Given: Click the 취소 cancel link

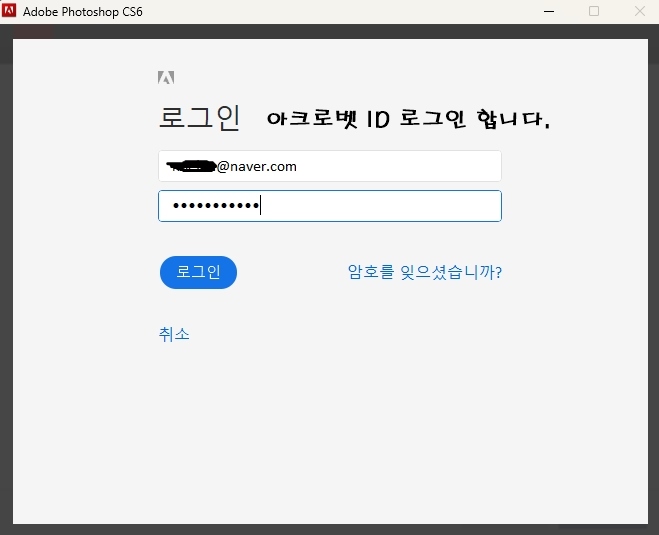Looking at the screenshot, I should (x=174, y=335).
